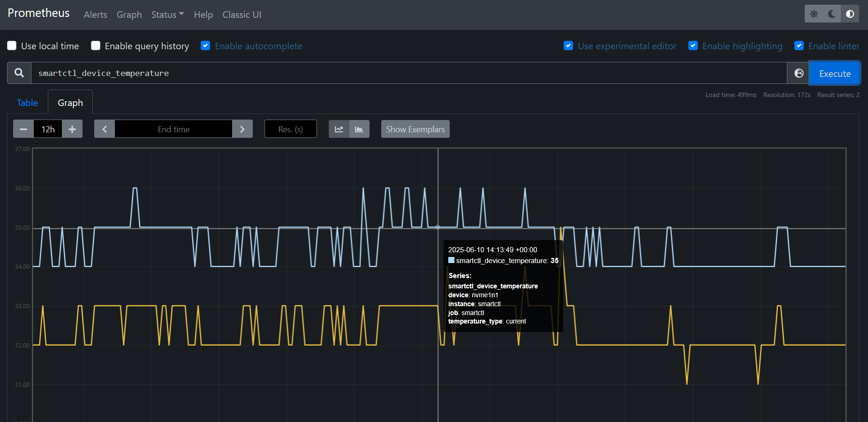
Task: Disable the Enable autocomplete checkbox
Action: coord(205,45)
